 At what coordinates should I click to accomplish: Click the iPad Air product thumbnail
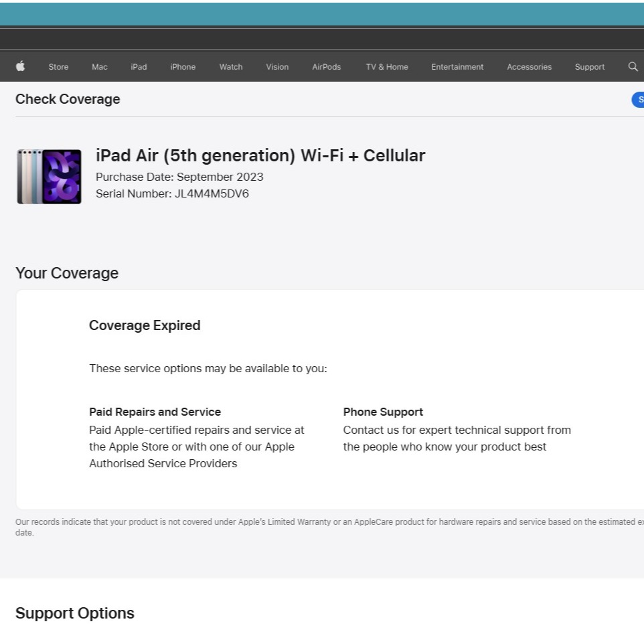pyautogui.click(x=49, y=177)
